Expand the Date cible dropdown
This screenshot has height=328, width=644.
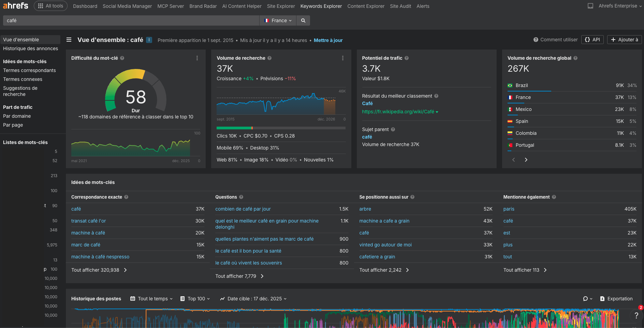[x=253, y=299]
